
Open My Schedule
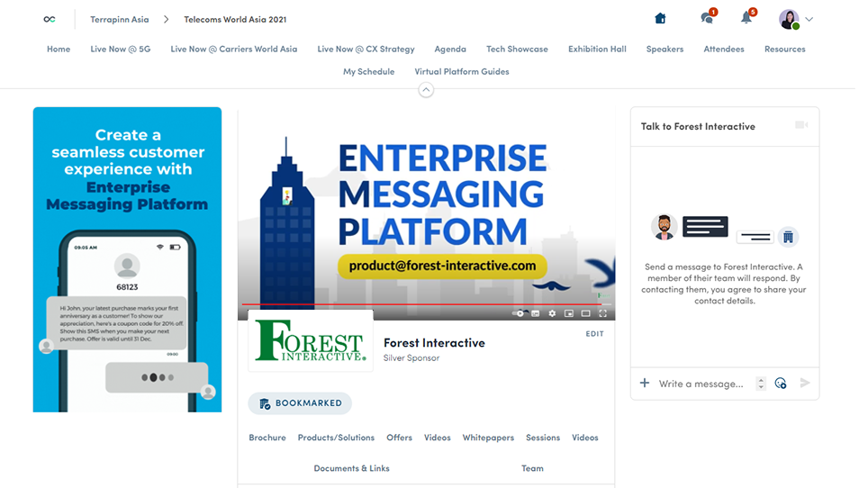click(x=368, y=71)
